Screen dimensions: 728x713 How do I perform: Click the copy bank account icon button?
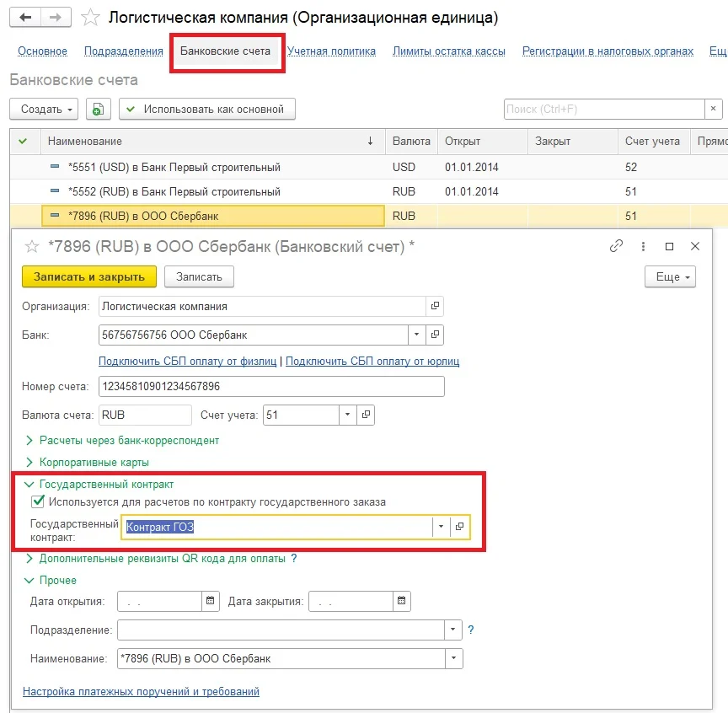98,110
